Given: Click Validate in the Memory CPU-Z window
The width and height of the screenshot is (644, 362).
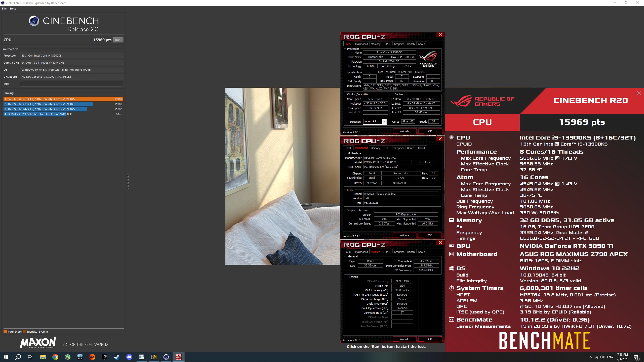Looking at the screenshot, I should click(x=405, y=339).
